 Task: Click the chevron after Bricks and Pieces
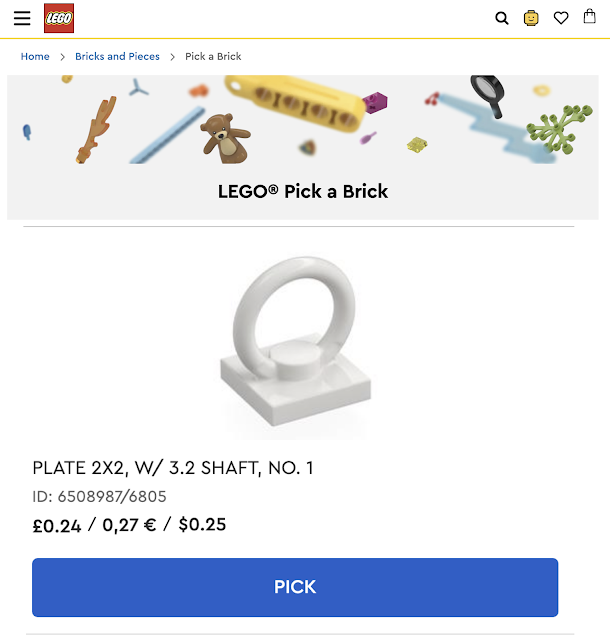(172, 57)
